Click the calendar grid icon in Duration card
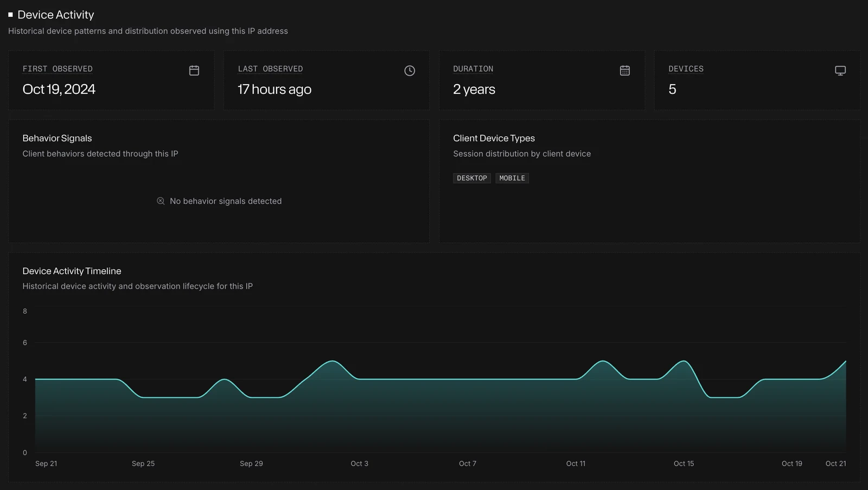868x490 pixels. (625, 70)
